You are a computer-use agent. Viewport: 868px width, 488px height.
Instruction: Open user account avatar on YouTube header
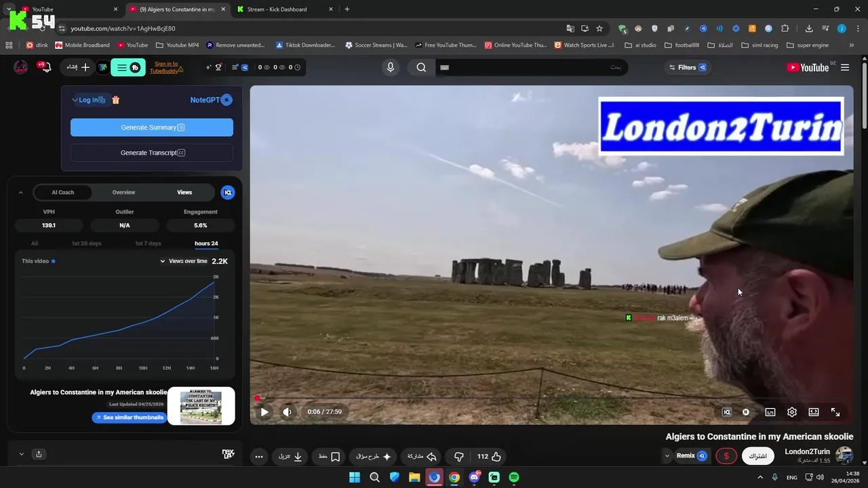point(21,67)
